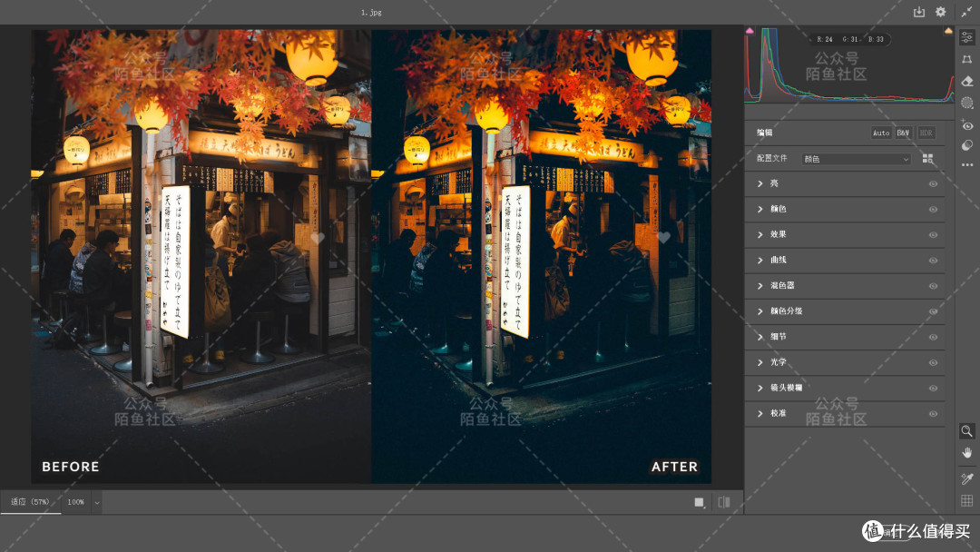Screen dimensions: 980x552
Task: Toggle visibility eye of 颜色分级 panel
Action: point(933,311)
